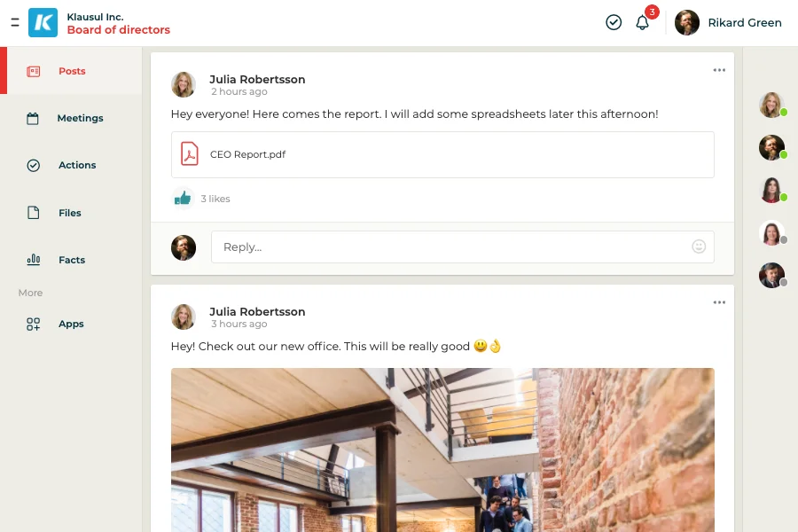Open the Posts section in the sidebar
Image resolution: width=798 pixels, height=532 pixels.
click(72, 71)
